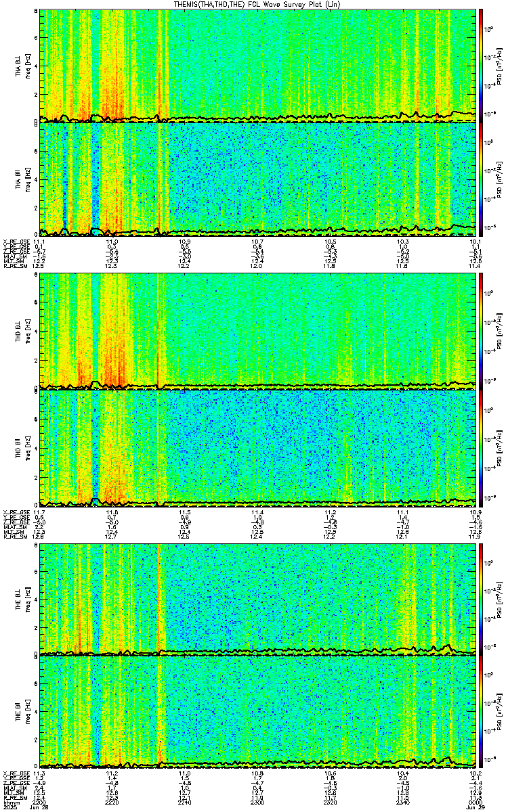Click the THE B-perpendicular spectrogram panel
This screenshot has width=508, height=812.
[x=258, y=599]
